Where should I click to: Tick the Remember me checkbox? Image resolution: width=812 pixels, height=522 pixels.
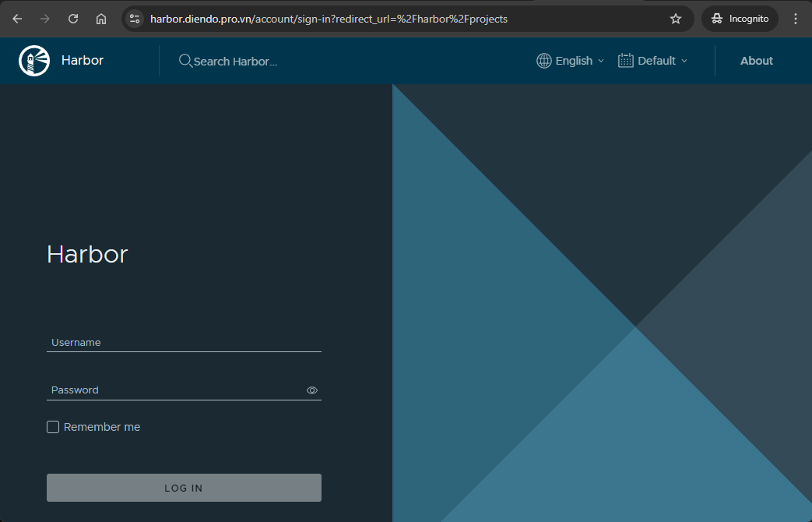click(x=53, y=427)
